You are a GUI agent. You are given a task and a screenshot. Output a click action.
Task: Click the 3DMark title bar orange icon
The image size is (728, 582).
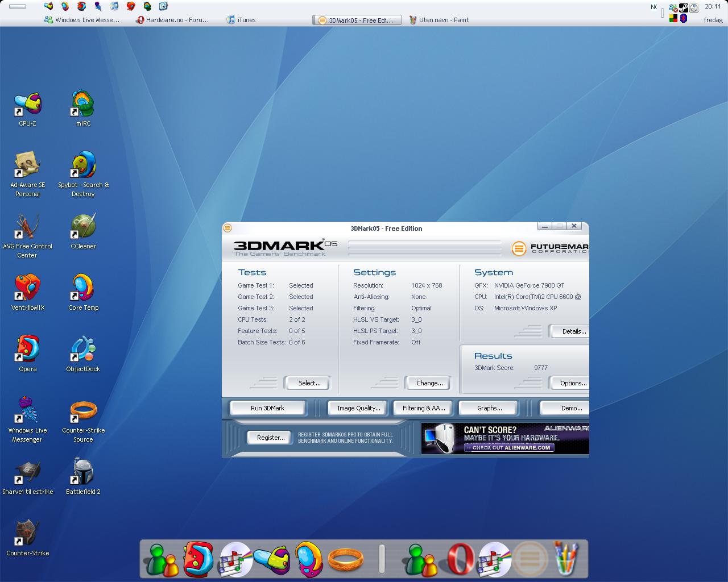coord(227,228)
